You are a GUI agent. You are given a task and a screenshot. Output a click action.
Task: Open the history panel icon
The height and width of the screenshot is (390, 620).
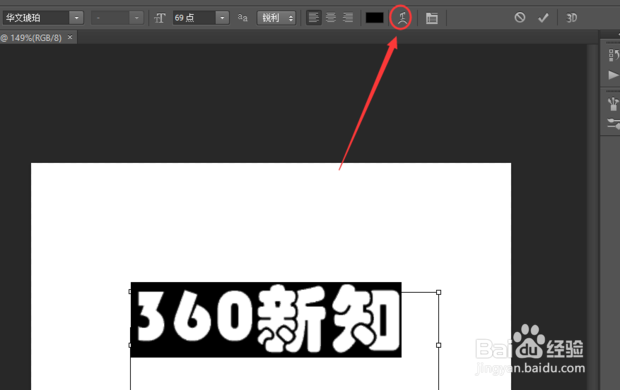coord(614,55)
